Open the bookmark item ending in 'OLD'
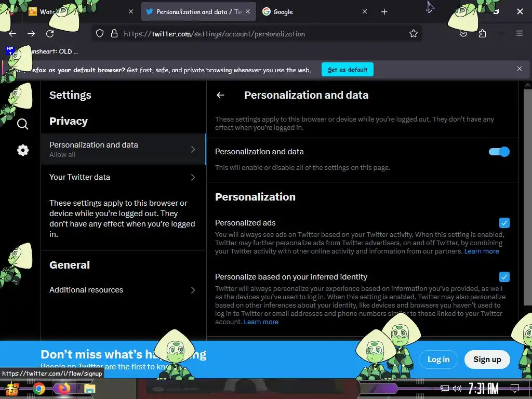 [x=43, y=51]
